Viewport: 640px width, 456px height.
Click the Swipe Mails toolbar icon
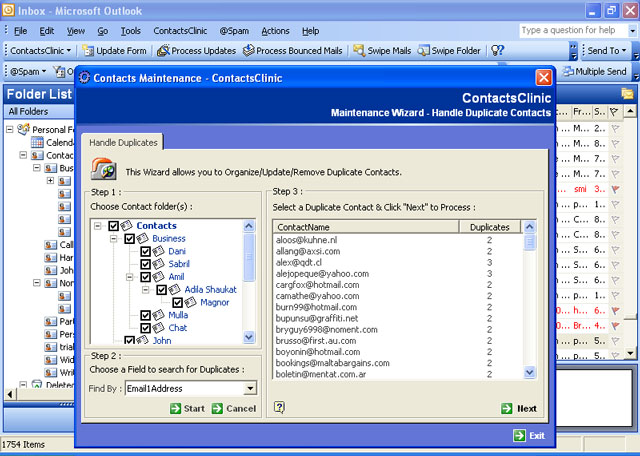[x=359, y=51]
